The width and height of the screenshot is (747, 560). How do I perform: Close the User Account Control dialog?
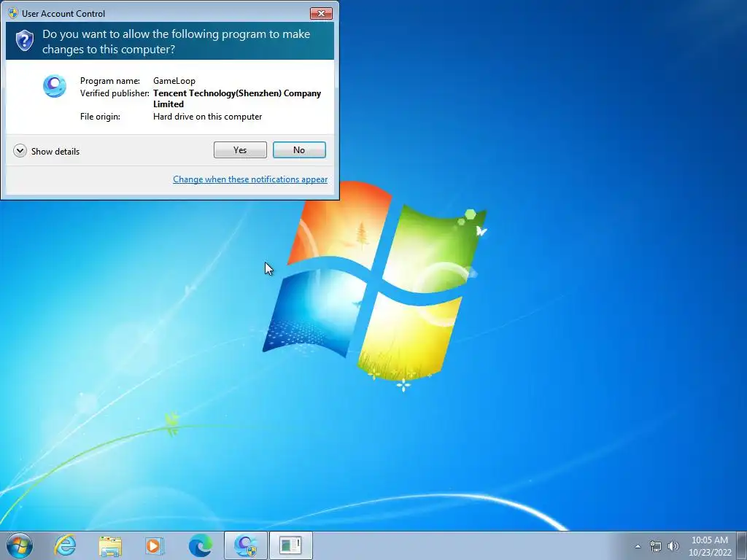[x=321, y=13]
